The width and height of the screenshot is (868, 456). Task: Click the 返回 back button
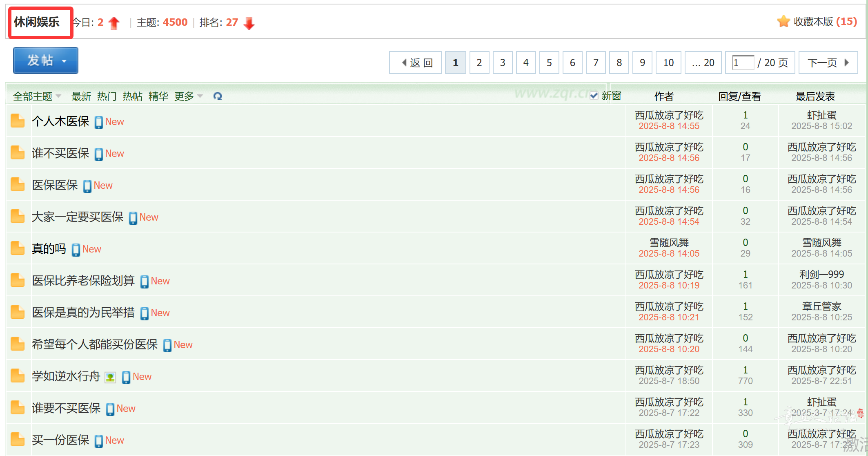416,63
